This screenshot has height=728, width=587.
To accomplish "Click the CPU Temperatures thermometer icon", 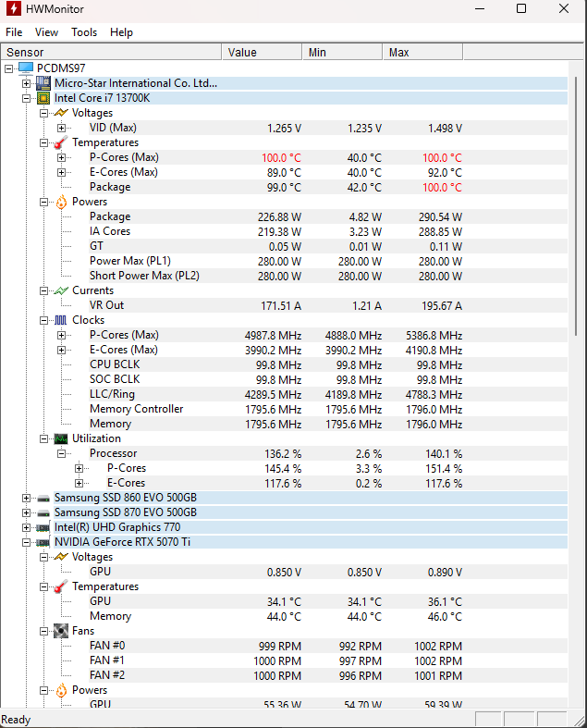I will pyautogui.click(x=61, y=142).
